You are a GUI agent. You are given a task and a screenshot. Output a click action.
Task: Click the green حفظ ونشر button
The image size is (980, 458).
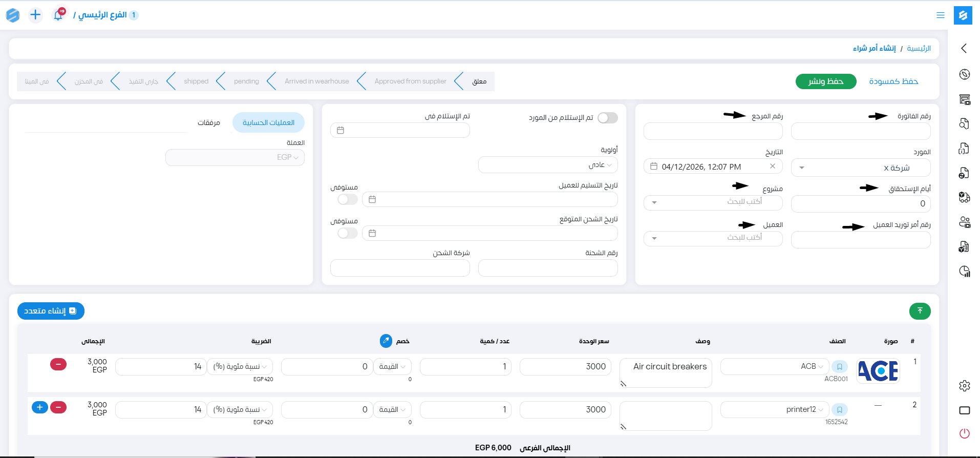point(825,81)
